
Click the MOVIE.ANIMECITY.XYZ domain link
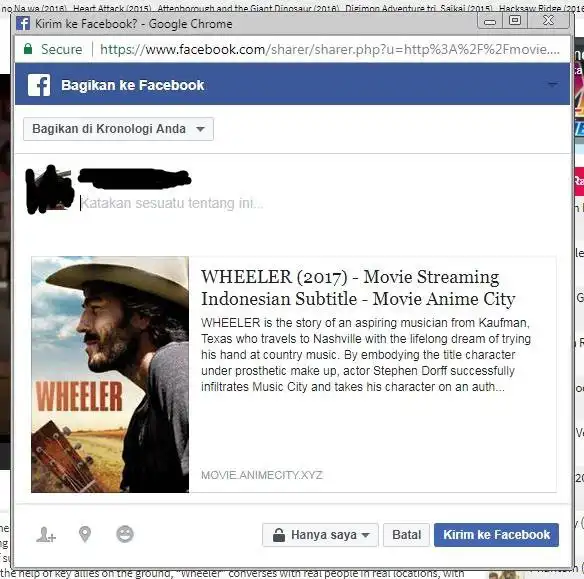pyautogui.click(x=262, y=475)
